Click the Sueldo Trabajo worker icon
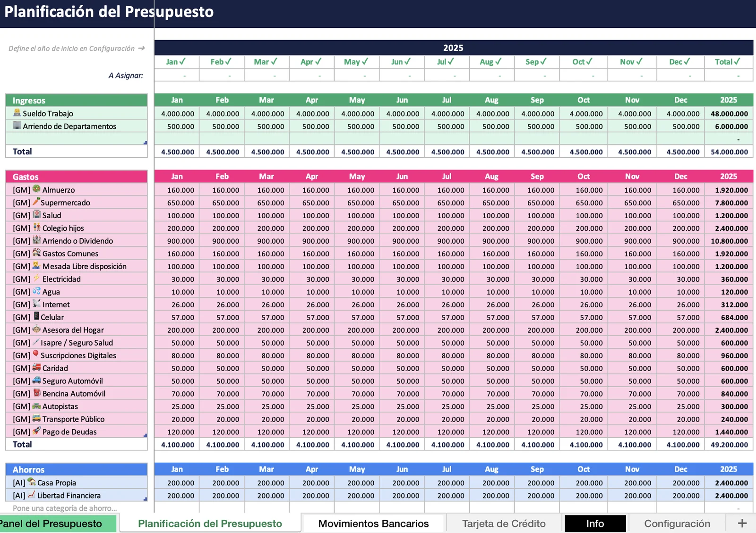This screenshot has width=756, height=533. (17, 112)
